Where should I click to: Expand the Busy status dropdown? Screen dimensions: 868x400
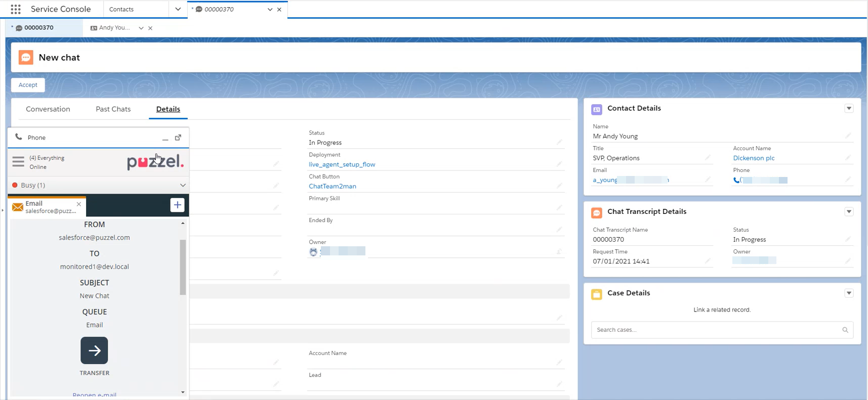[183, 185]
